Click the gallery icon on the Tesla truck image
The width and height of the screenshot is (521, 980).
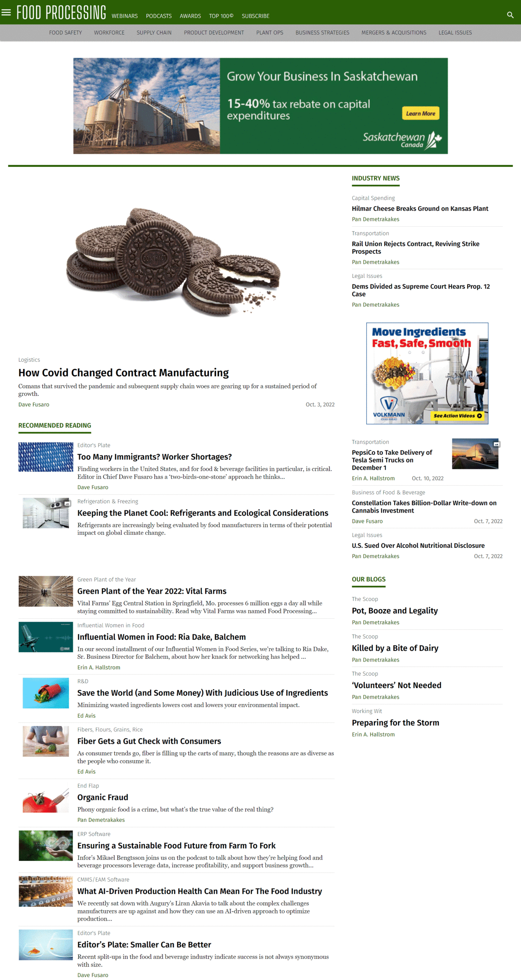496,444
